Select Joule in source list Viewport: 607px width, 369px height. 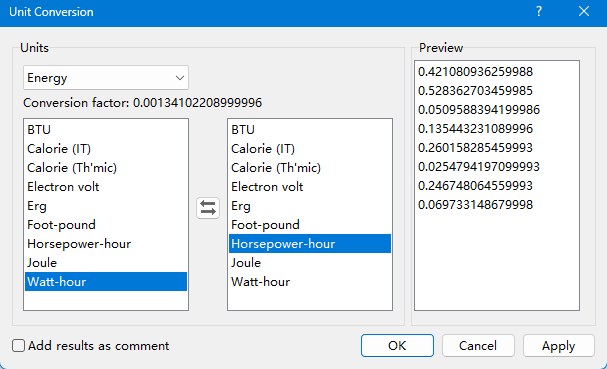click(x=106, y=263)
